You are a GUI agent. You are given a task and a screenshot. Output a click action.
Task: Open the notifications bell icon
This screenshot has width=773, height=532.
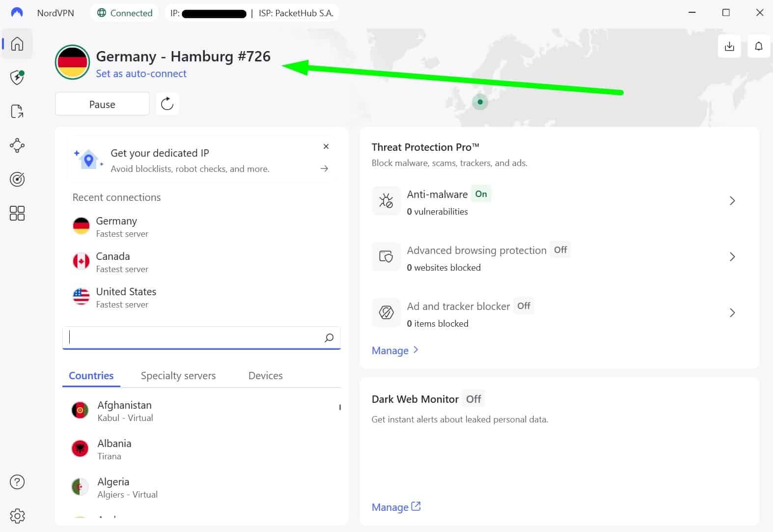tap(759, 46)
